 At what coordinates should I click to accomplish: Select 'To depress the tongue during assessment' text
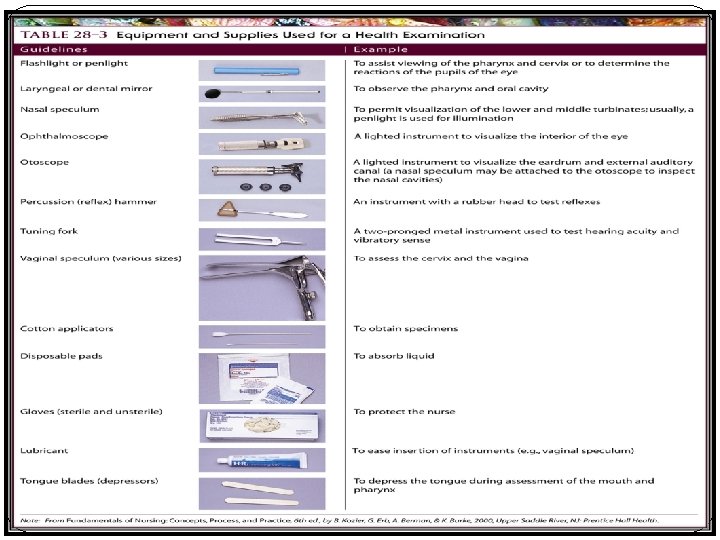pyautogui.click(x=504, y=485)
